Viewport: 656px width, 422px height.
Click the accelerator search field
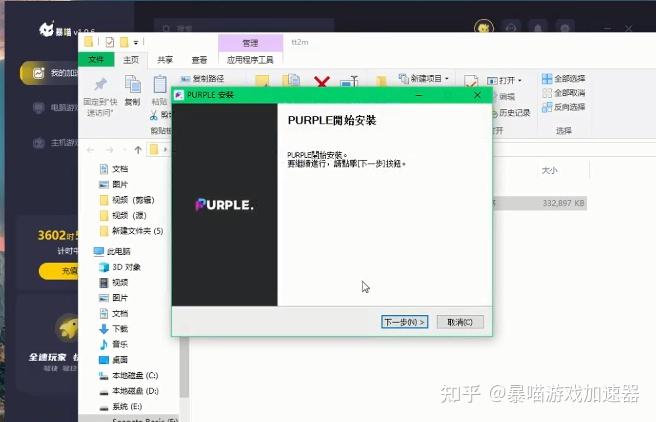(244, 26)
